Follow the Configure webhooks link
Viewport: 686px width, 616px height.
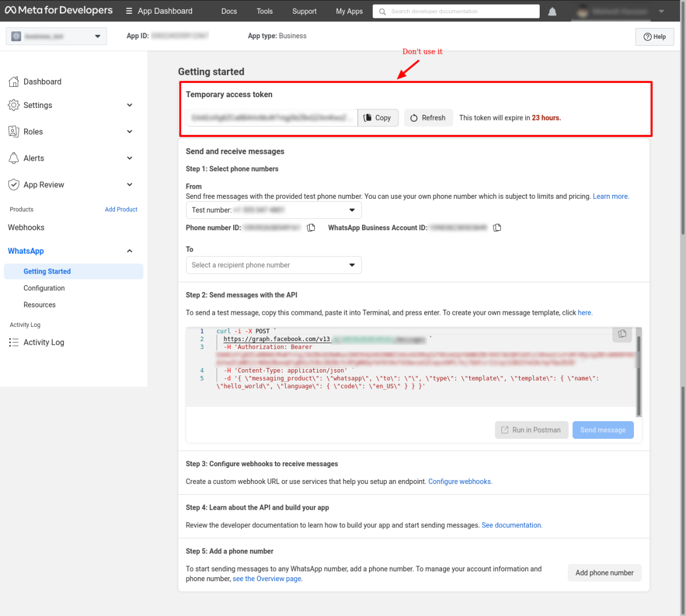[x=460, y=482]
